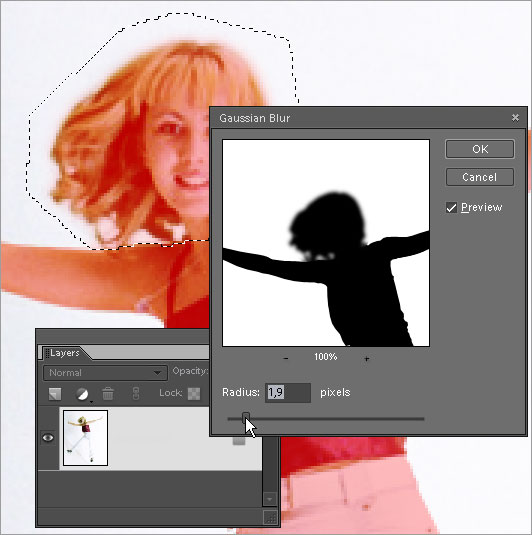532x535 pixels.
Task: Delete layer with trash icon
Action: (108, 393)
